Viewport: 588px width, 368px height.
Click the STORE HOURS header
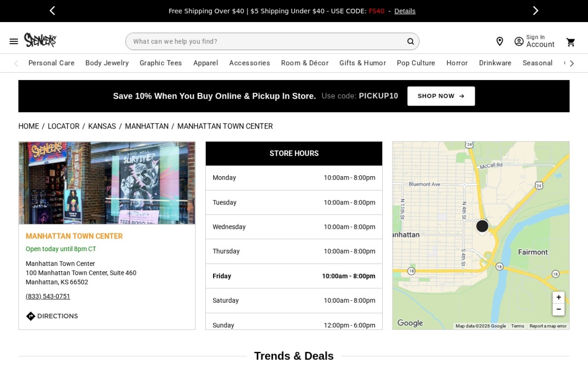tap(294, 154)
